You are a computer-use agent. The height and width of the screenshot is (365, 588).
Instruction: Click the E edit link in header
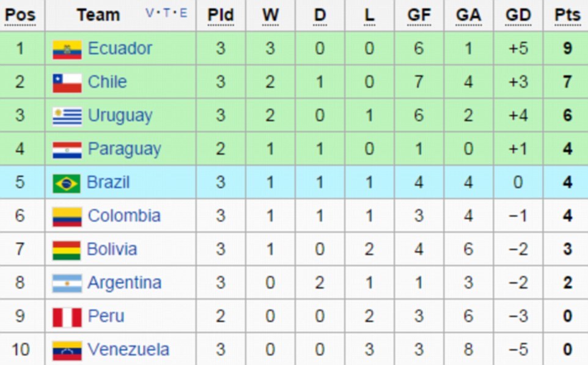click(x=183, y=13)
